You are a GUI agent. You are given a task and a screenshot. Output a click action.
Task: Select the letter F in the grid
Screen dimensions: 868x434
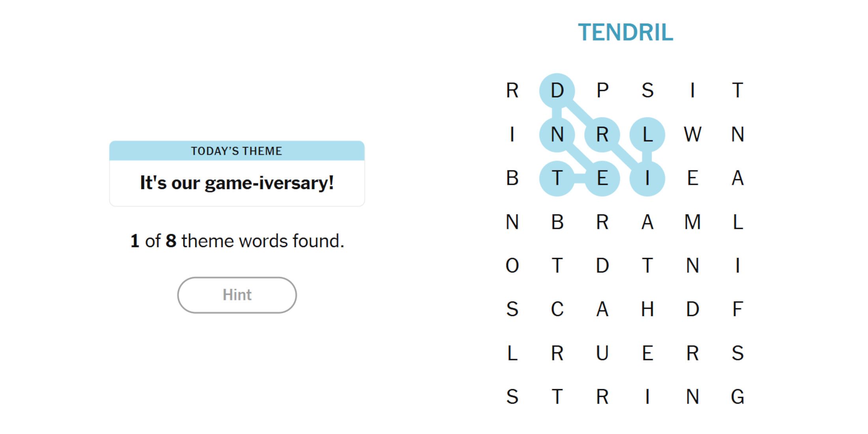737,309
